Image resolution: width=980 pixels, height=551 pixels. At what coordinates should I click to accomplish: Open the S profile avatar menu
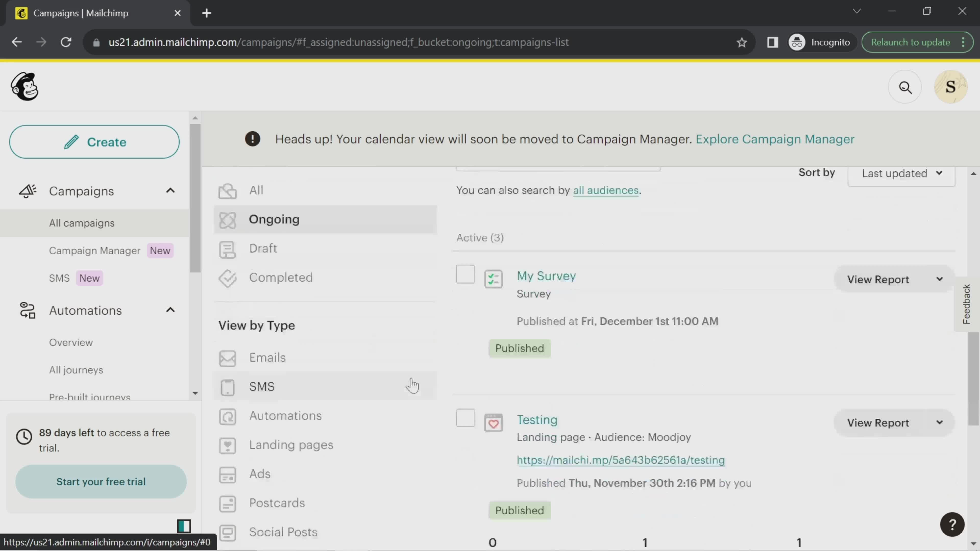tap(950, 87)
